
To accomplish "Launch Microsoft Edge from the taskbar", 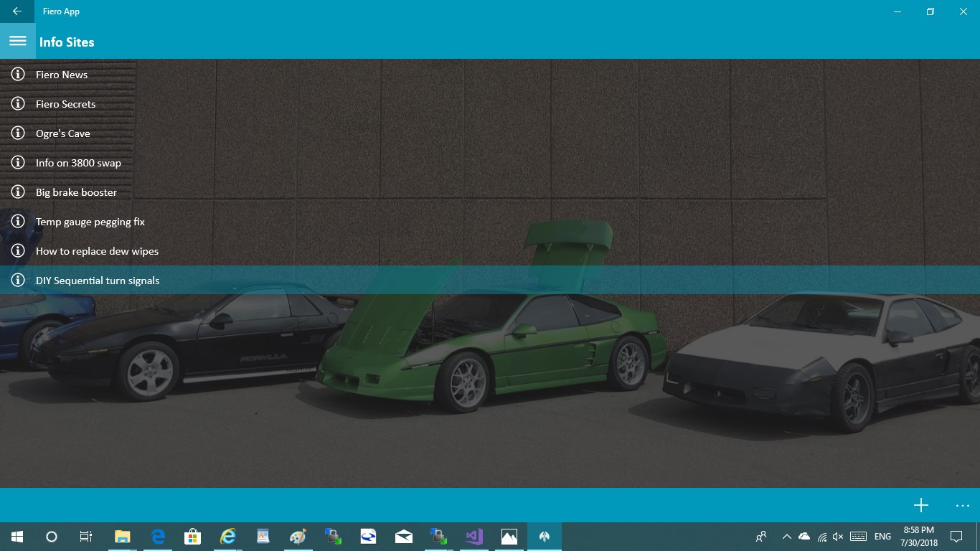I will click(x=158, y=537).
